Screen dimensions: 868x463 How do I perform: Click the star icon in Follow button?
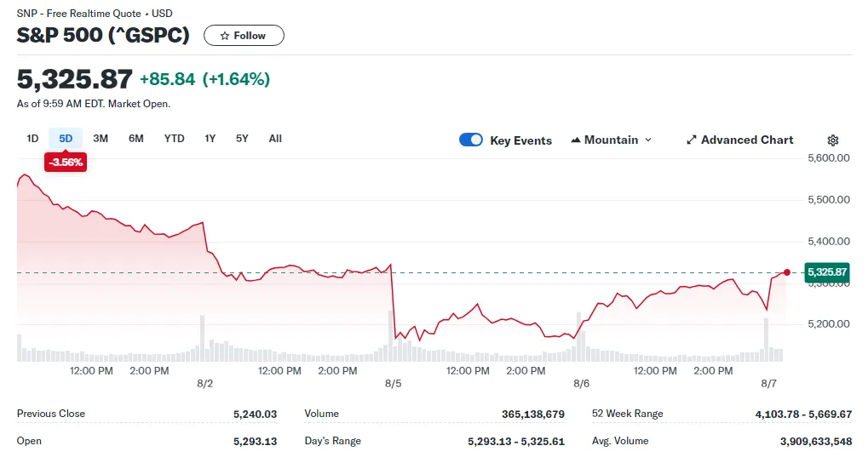pos(225,36)
